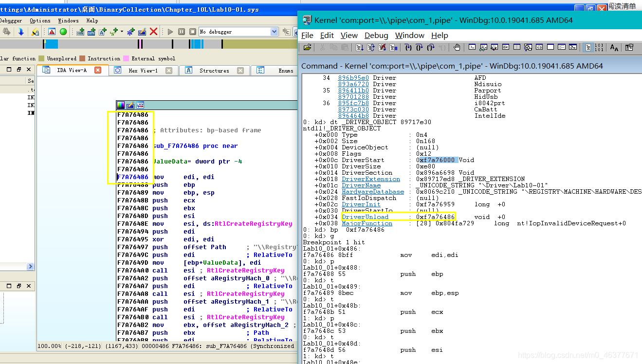Close the IDA View-A tab

(x=98, y=70)
